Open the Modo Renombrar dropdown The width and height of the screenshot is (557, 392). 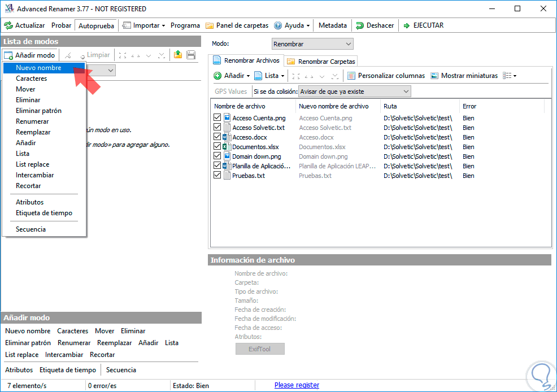point(312,44)
